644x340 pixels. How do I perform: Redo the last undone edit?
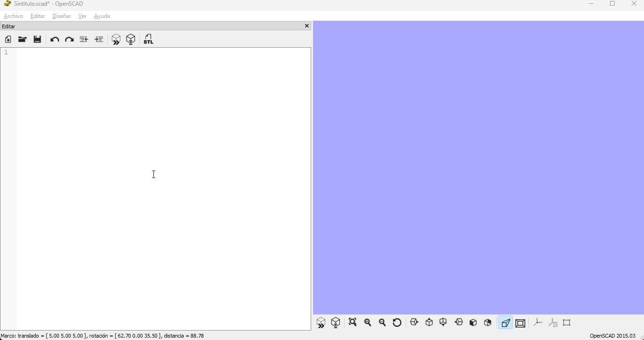pos(69,40)
